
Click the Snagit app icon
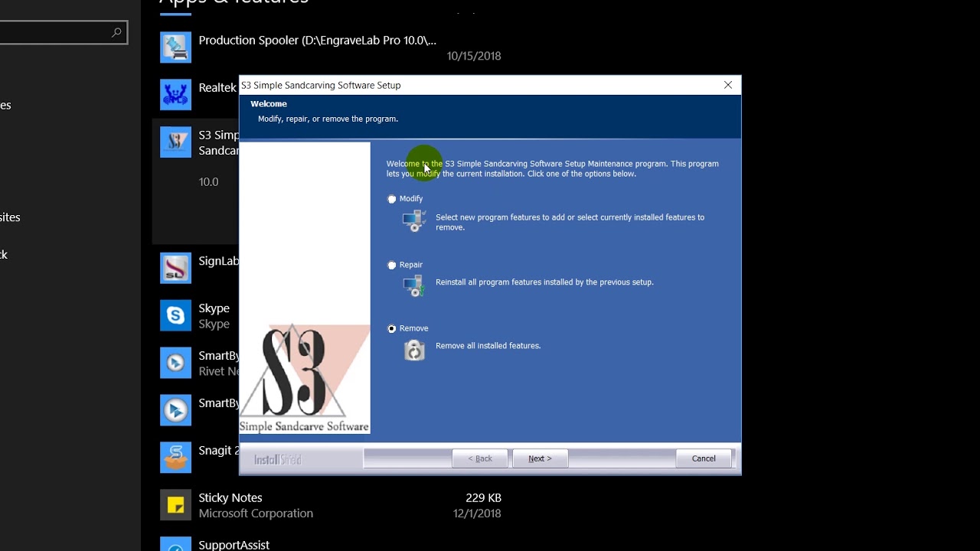[175, 458]
